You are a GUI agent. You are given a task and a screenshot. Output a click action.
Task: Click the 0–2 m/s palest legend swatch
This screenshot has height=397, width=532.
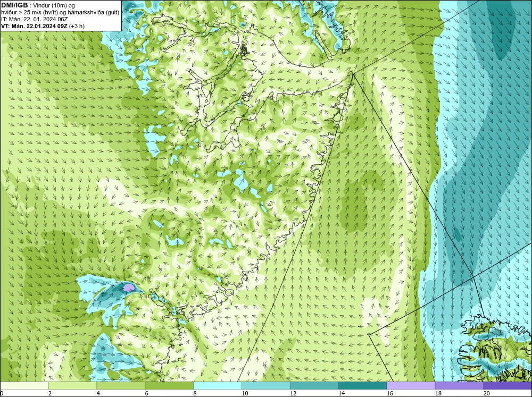[24, 385]
